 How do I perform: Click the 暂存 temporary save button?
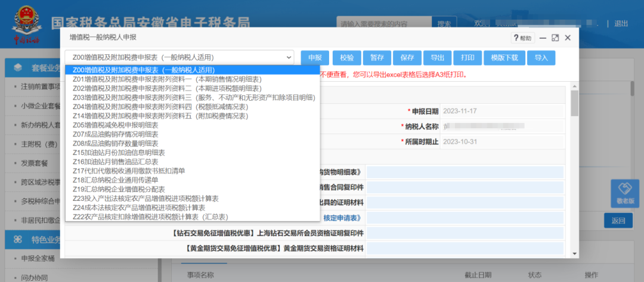point(377,58)
